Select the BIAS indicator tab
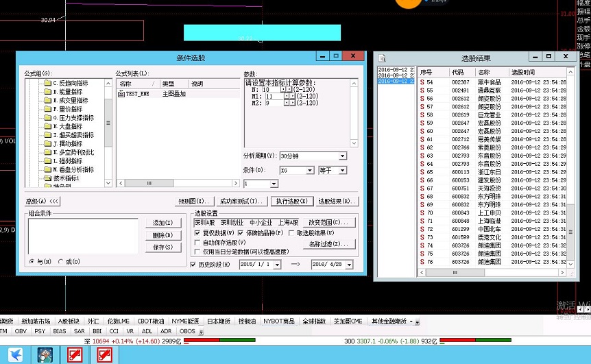591x364 pixels. 60,330
